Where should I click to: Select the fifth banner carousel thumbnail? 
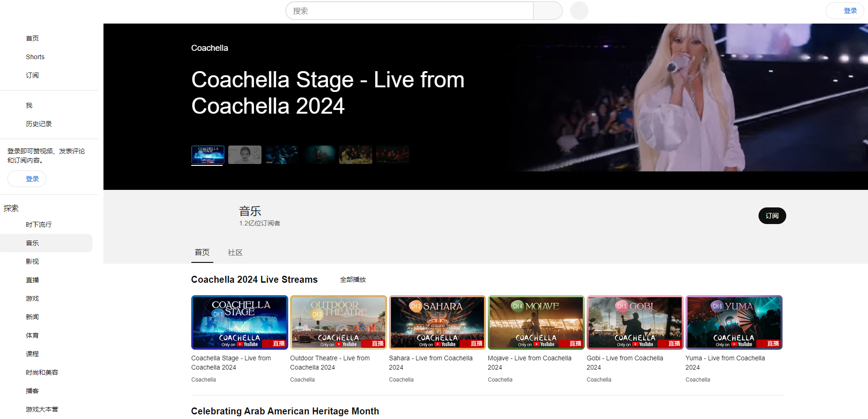(x=356, y=155)
